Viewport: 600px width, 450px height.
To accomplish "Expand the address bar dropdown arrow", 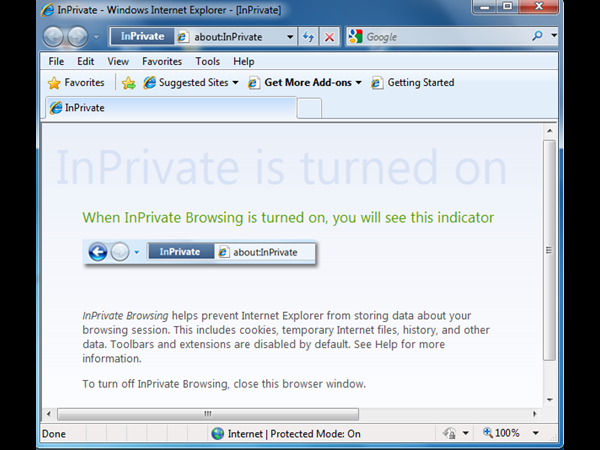I will click(x=290, y=37).
